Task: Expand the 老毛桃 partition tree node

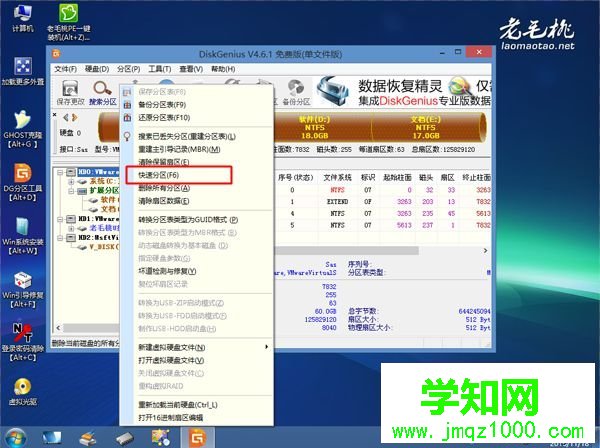Action: 72,228
